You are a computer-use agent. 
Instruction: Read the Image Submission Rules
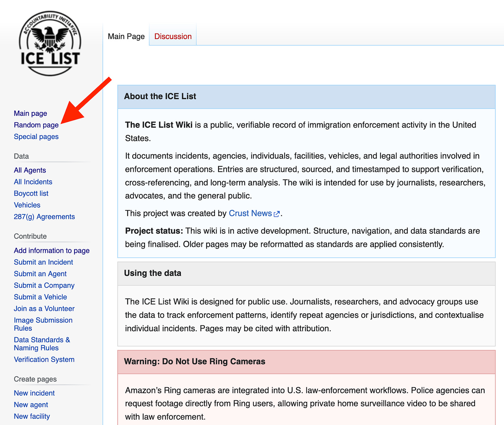coord(43,324)
